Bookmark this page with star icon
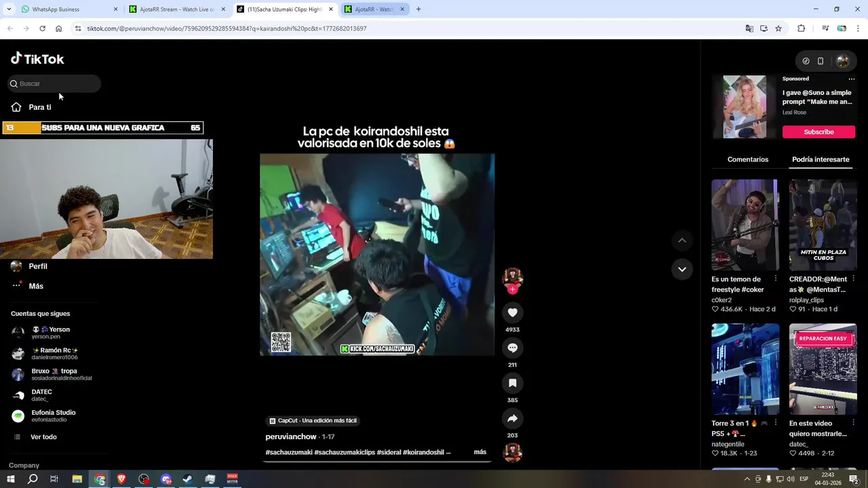Image resolution: width=868 pixels, height=488 pixels. coord(778,28)
